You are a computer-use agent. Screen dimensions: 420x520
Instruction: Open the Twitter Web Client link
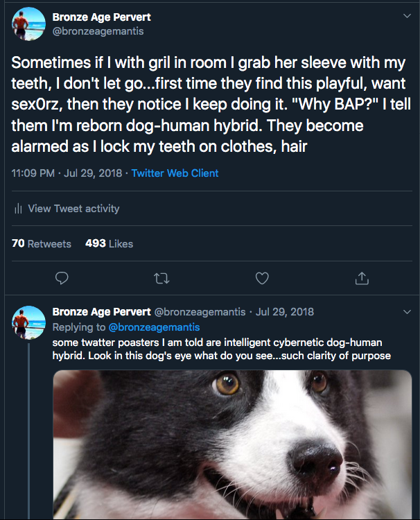(175, 173)
